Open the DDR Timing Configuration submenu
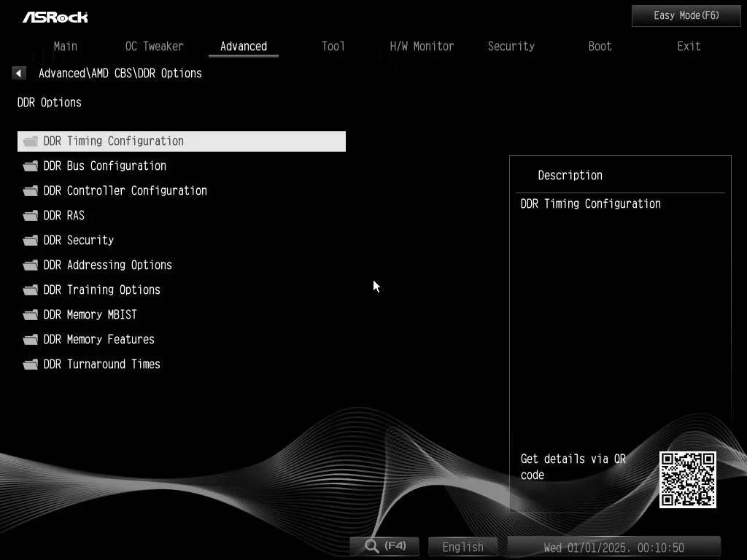 point(182,141)
